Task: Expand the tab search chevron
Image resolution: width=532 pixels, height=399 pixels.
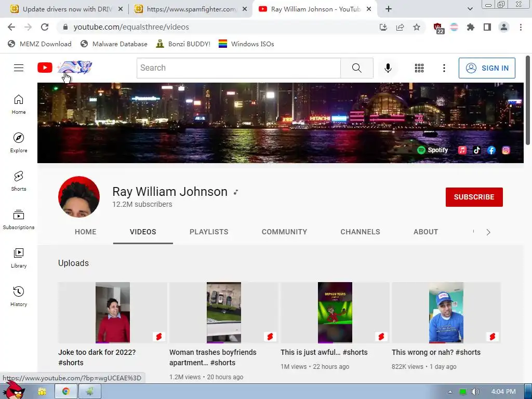Action: 470,9
